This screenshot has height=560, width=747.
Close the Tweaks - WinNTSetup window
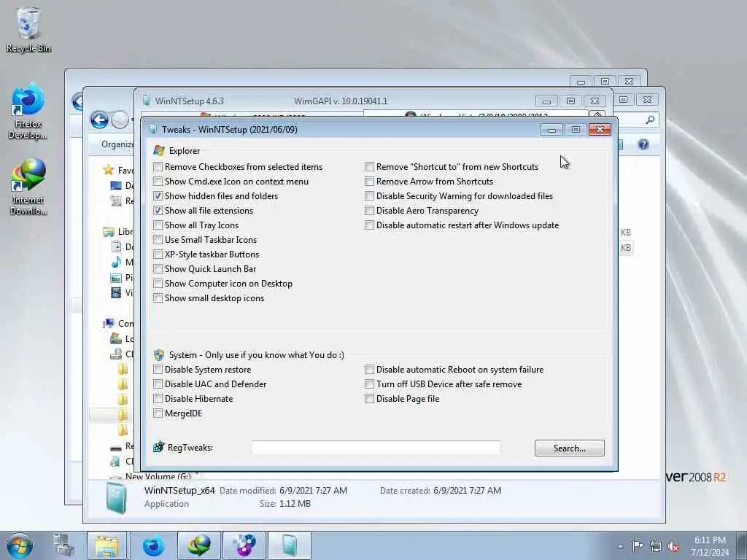[600, 130]
